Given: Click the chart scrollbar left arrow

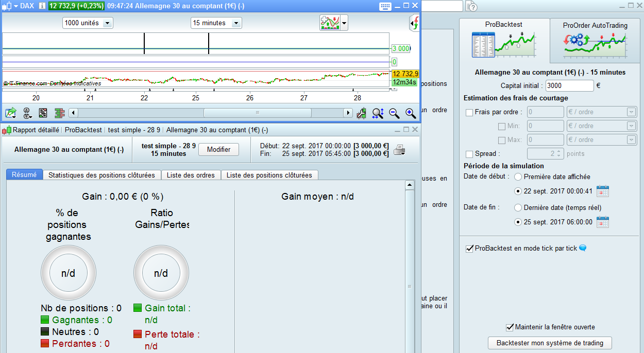Looking at the screenshot, I should pyautogui.click(x=73, y=113).
